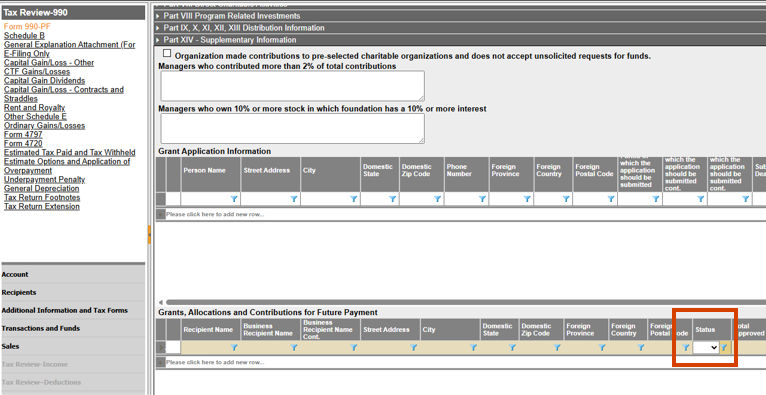Open the Other Schedule E link

(x=35, y=117)
